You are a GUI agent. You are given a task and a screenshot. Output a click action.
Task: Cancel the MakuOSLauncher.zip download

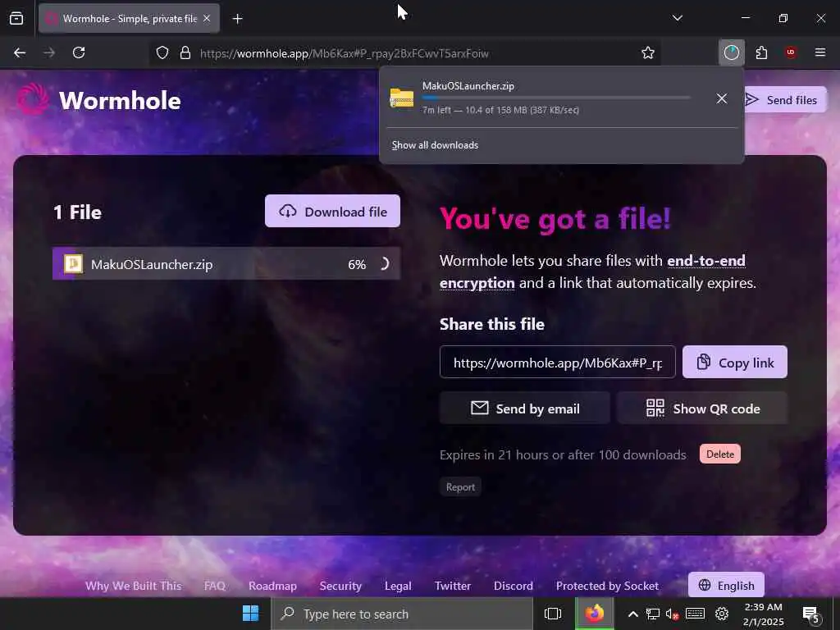pos(722,98)
